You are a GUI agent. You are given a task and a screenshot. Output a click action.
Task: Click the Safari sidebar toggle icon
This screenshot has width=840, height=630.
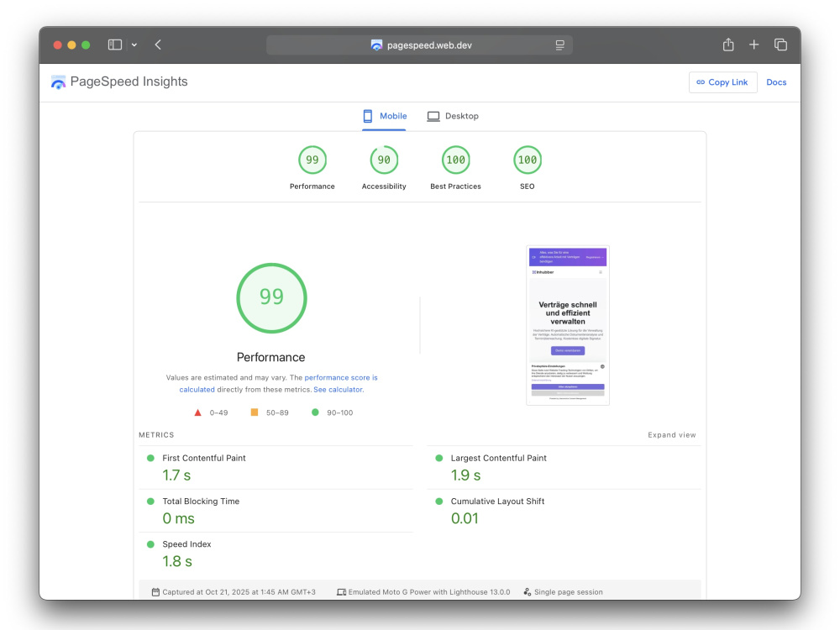(x=114, y=45)
